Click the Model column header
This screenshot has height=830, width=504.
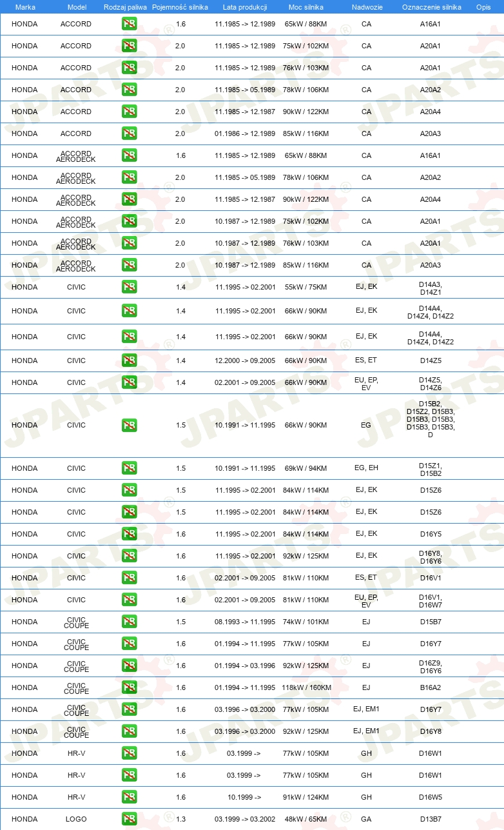click(x=77, y=7)
